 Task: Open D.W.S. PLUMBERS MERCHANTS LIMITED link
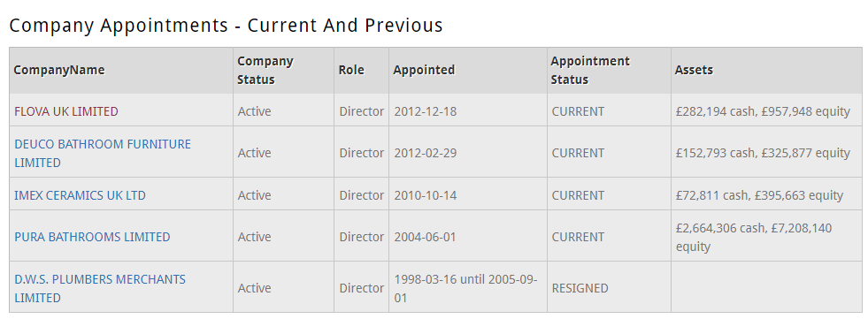pos(100,288)
